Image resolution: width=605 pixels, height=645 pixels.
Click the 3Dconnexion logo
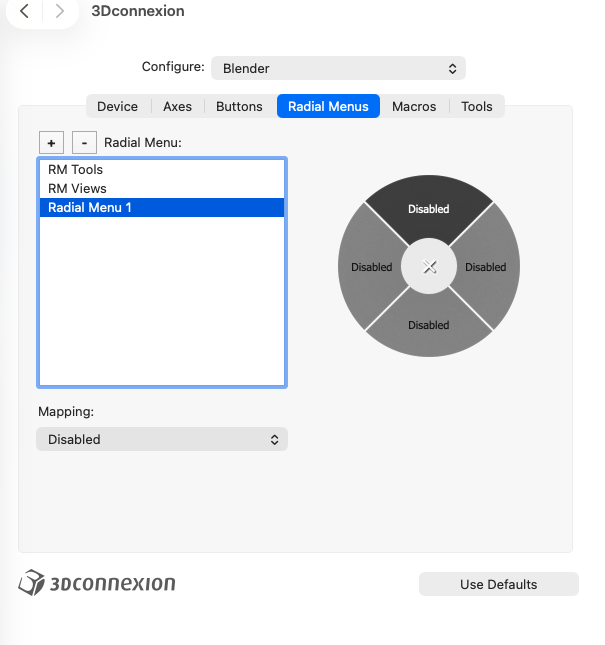(x=97, y=583)
